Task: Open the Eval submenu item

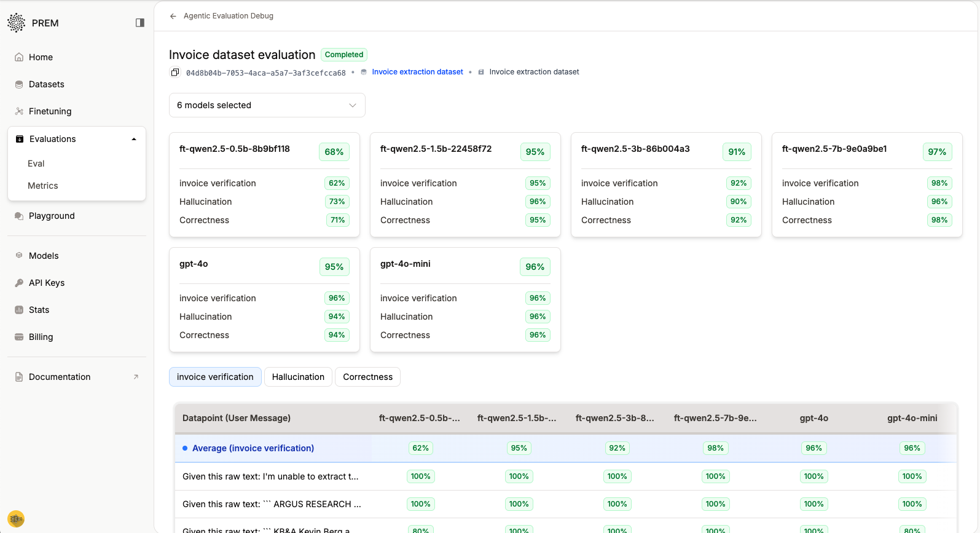Action: (36, 164)
